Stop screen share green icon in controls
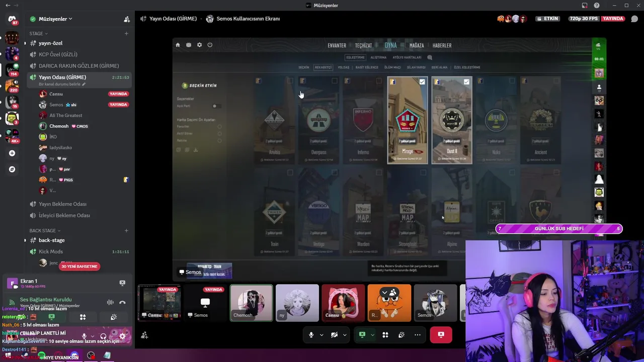644x362 pixels. pyautogui.click(x=362, y=335)
